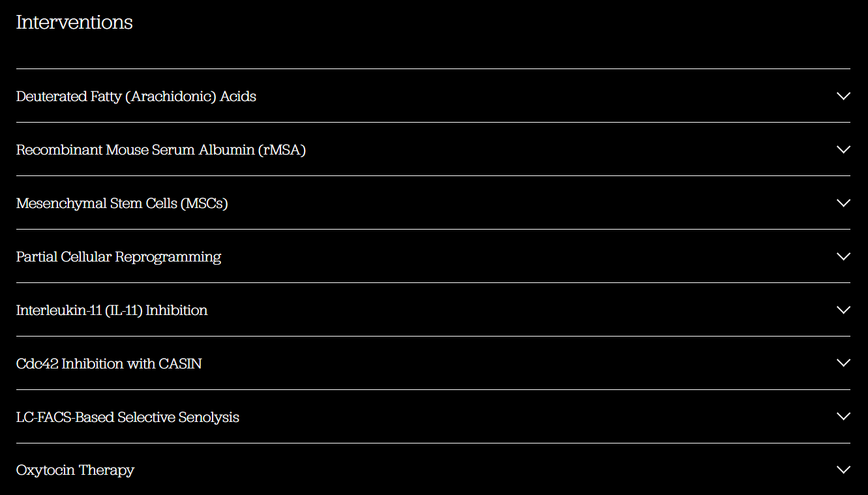
Task: Expand Cdc42 Inhibition with CASIN using its chevron
Action: point(843,363)
